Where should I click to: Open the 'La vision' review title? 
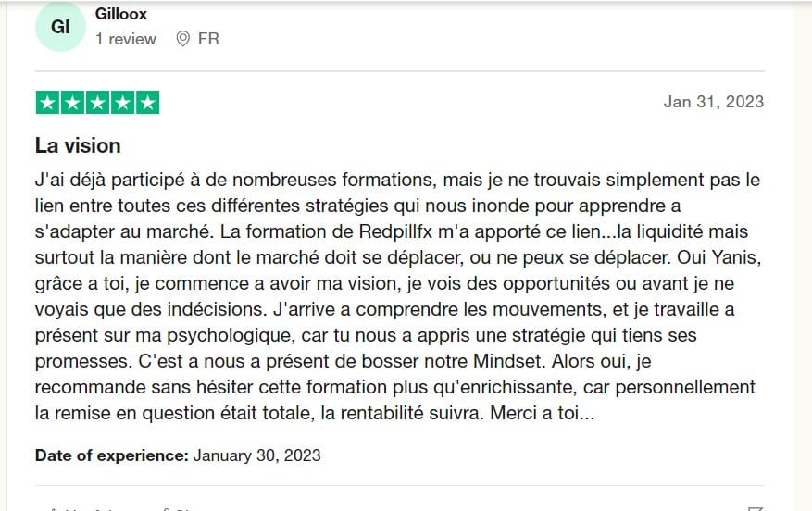point(78,145)
